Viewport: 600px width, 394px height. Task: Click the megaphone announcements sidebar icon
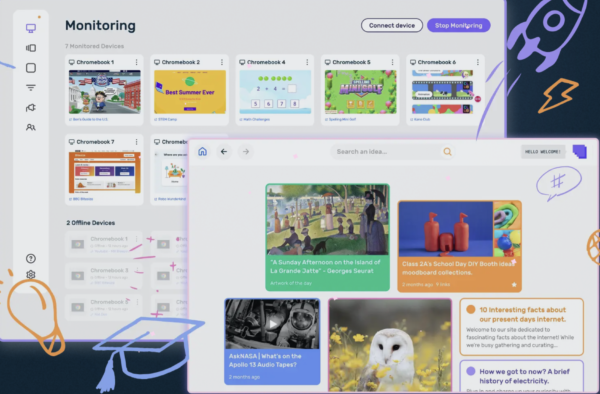(31, 108)
